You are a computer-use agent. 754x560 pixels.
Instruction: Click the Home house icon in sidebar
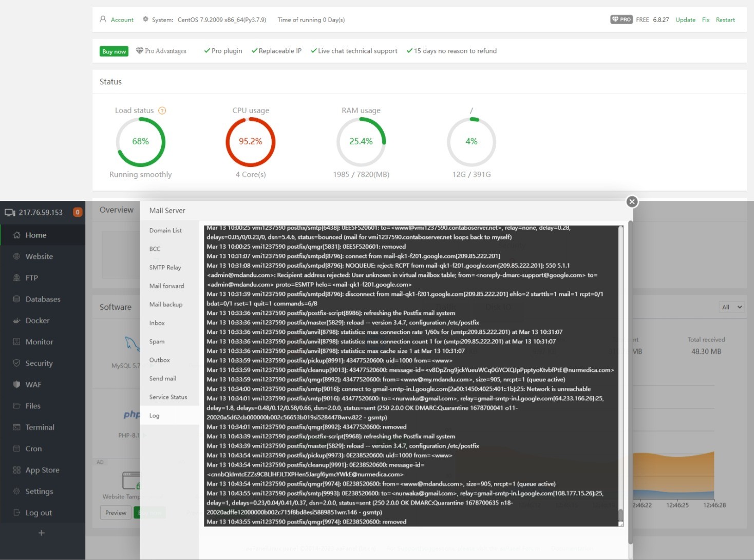(16, 235)
